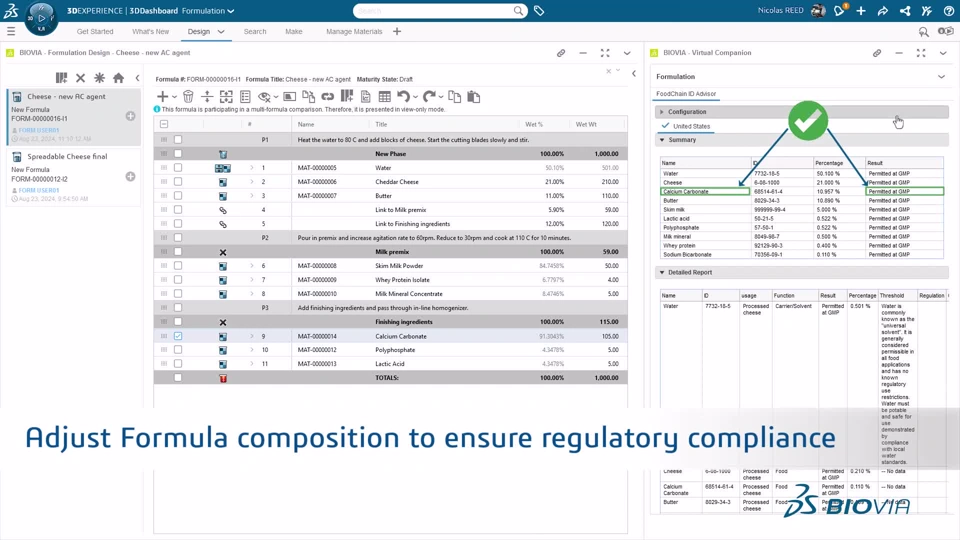Open notifications bell icon
This screenshot has height=540, width=960.
click(839, 10)
